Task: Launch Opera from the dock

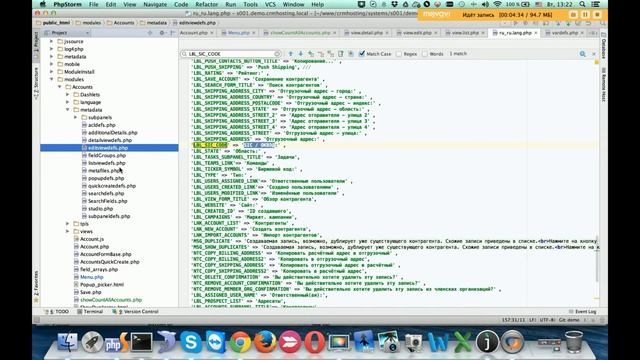Action: coord(314,341)
